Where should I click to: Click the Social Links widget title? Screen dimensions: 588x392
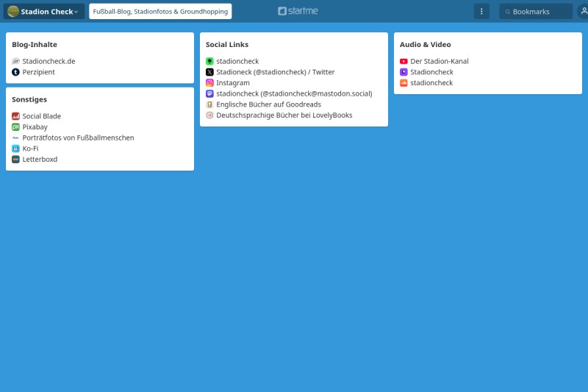point(227,45)
